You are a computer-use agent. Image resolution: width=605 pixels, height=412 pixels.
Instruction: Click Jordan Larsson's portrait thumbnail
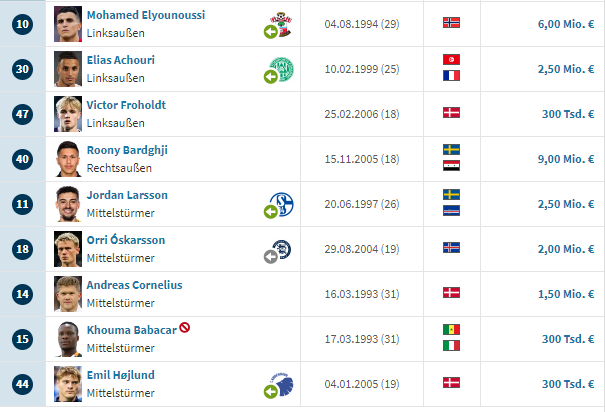pos(68,203)
